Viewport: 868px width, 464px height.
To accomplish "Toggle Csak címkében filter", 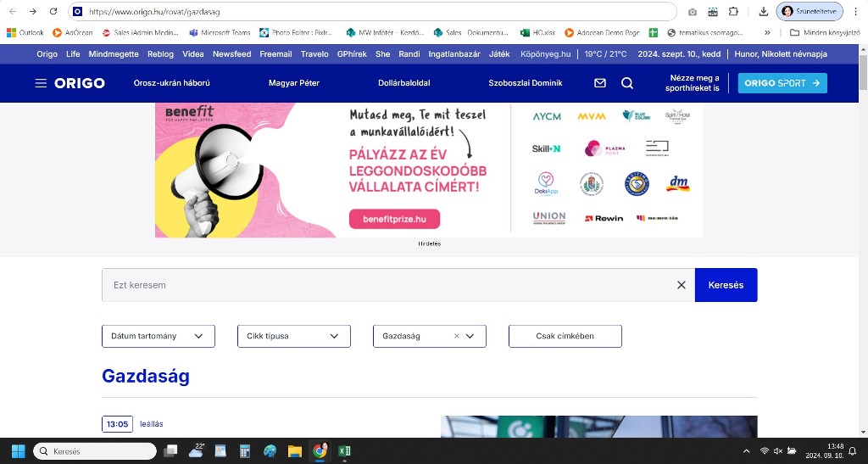I will click(x=565, y=336).
